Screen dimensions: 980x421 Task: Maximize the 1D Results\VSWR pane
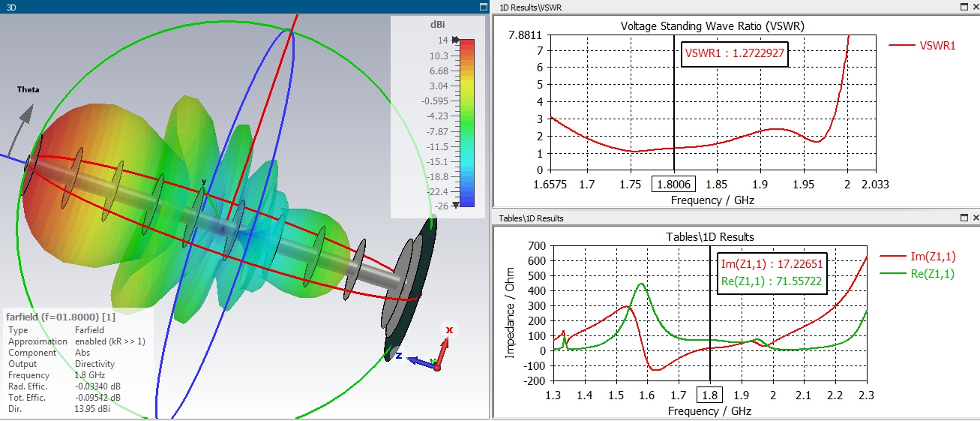click(x=964, y=7)
